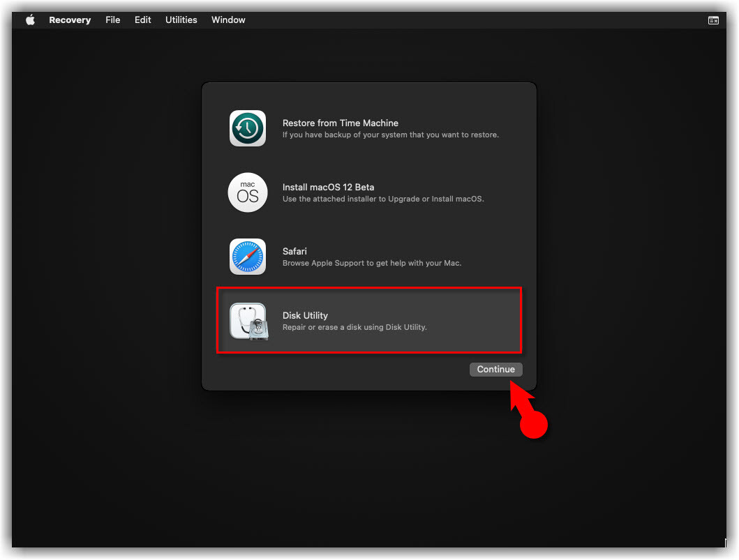Screen dimensions: 739x560
Task: Click 'Browse Apple Support' description
Action: click(372, 263)
